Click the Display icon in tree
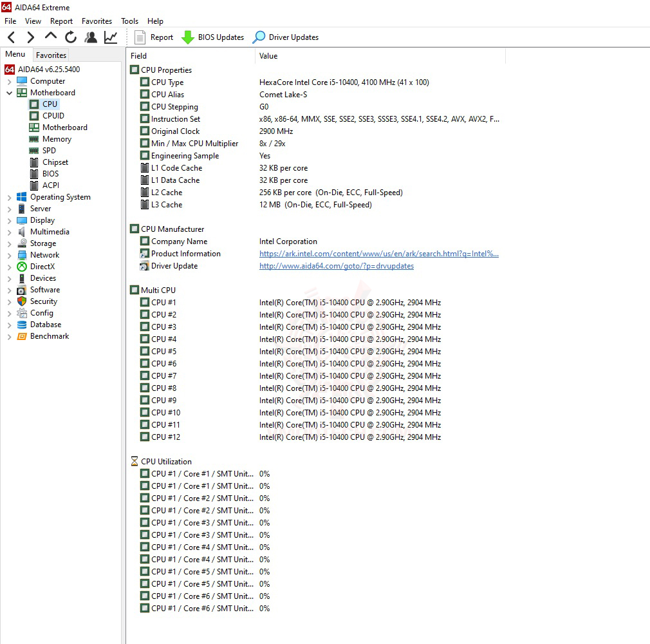This screenshot has height=644, width=650. 21,220
